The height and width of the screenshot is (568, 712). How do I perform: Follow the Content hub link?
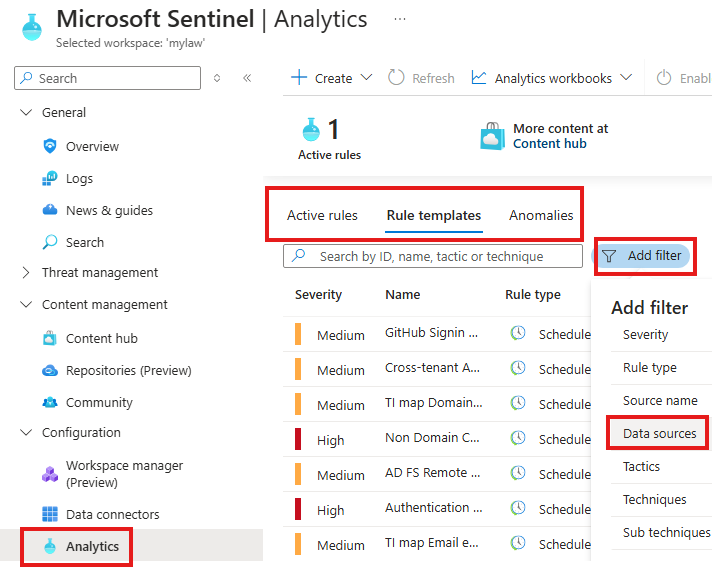549,143
